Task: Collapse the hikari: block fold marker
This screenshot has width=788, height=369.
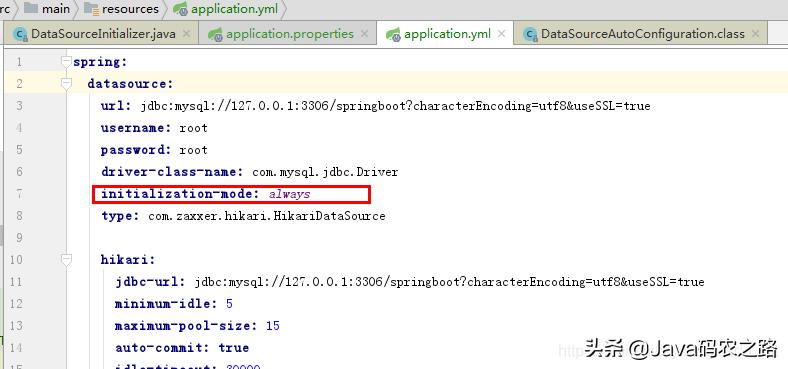Action: (x=66, y=259)
